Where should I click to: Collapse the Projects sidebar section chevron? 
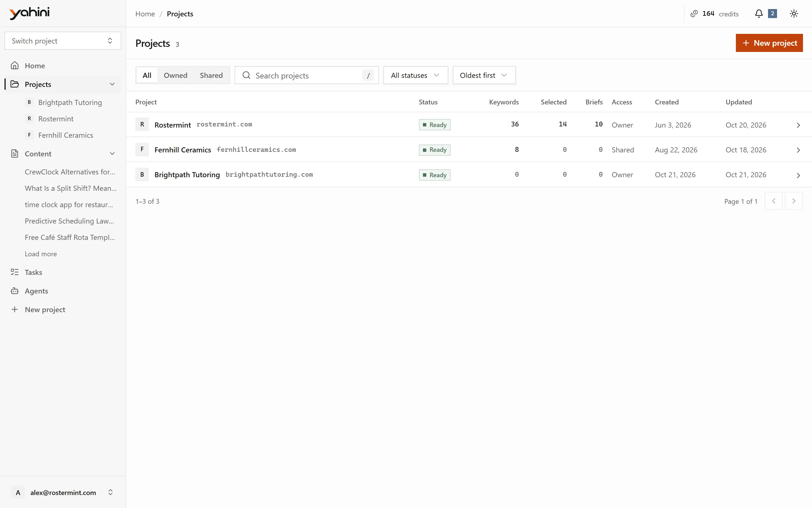click(112, 84)
